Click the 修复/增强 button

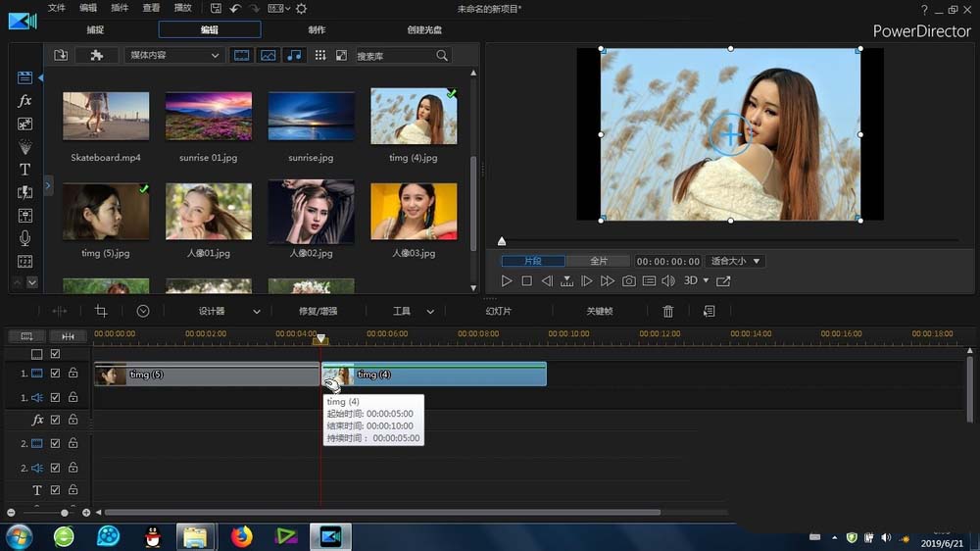(318, 311)
